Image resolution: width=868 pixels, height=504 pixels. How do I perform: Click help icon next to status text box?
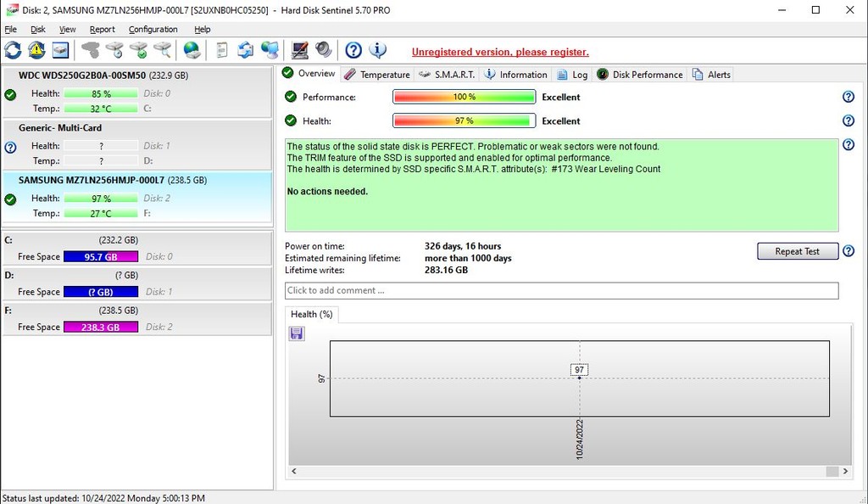click(x=848, y=144)
